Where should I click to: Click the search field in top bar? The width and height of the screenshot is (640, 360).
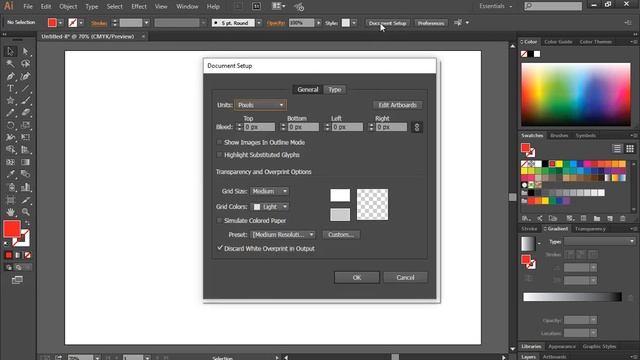point(553,6)
